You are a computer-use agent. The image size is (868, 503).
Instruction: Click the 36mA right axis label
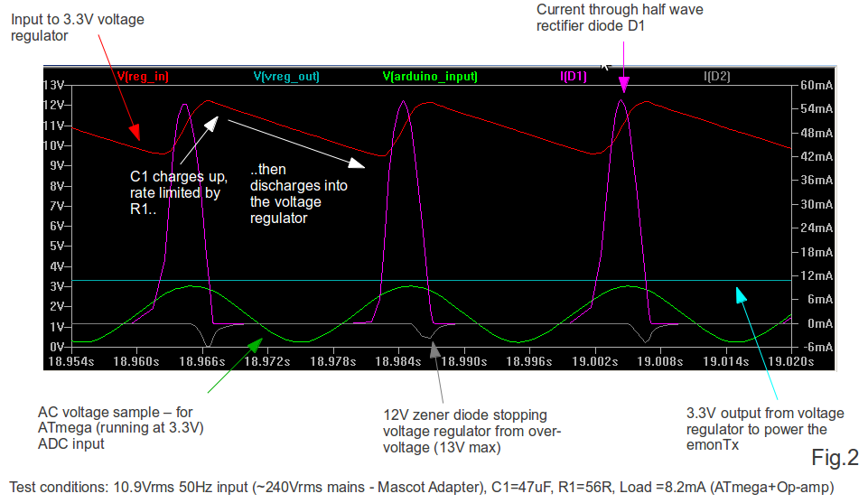(817, 180)
